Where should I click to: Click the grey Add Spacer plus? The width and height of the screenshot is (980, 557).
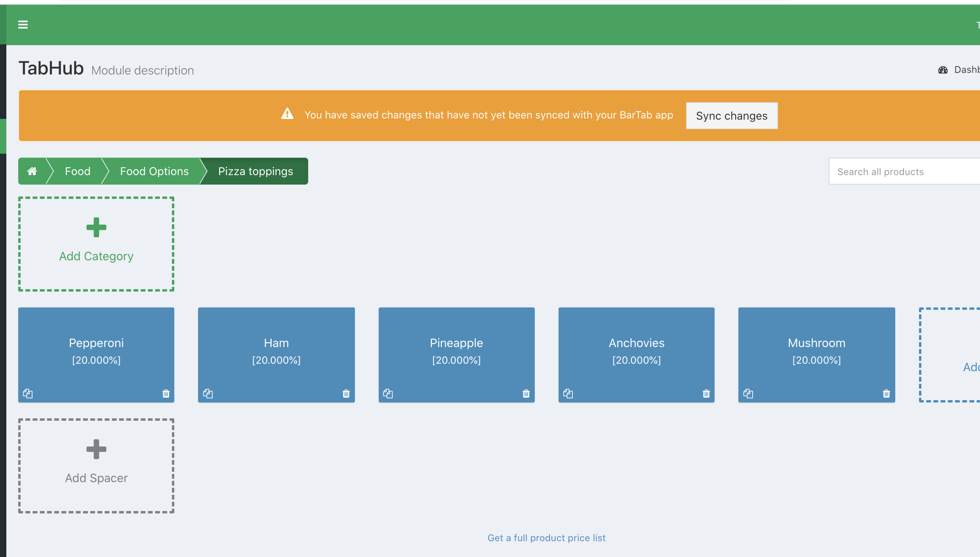coord(96,449)
